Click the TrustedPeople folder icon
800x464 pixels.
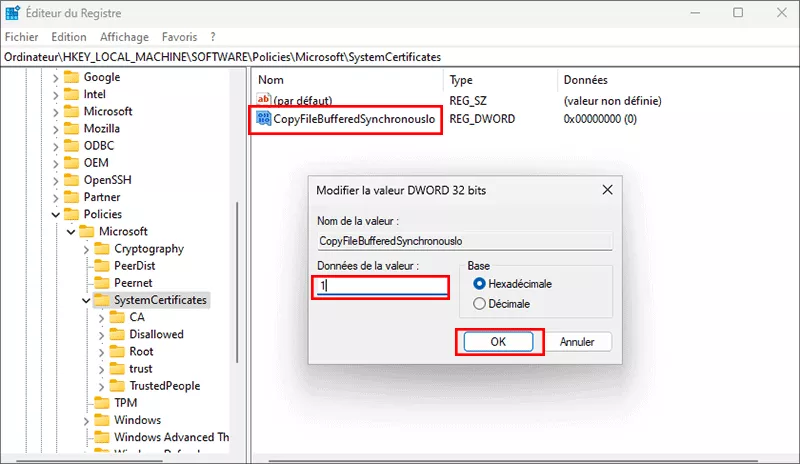[117, 386]
